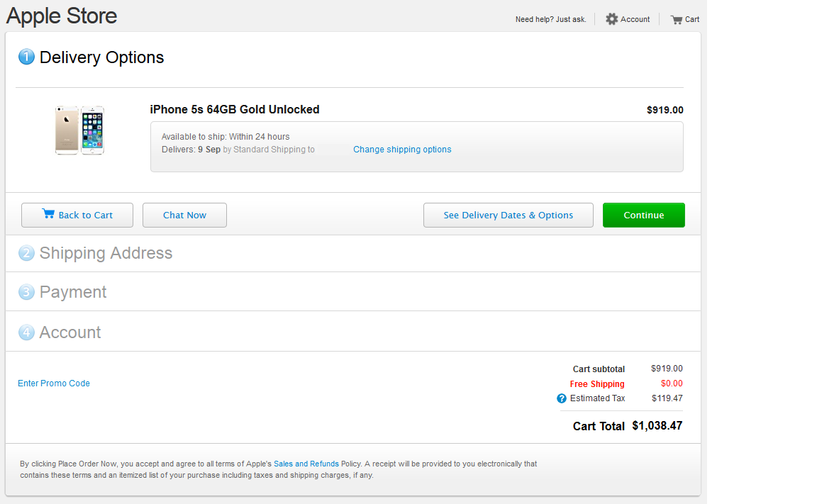Click the Account gear icon
Screen dimensions: 817x504
pyautogui.click(x=612, y=19)
